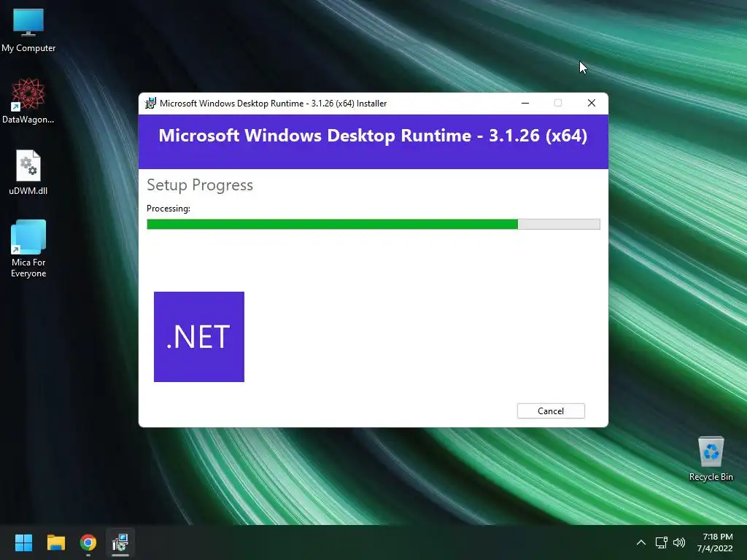Close the installer window
Screen dimensions: 747x560
click(591, 104)
